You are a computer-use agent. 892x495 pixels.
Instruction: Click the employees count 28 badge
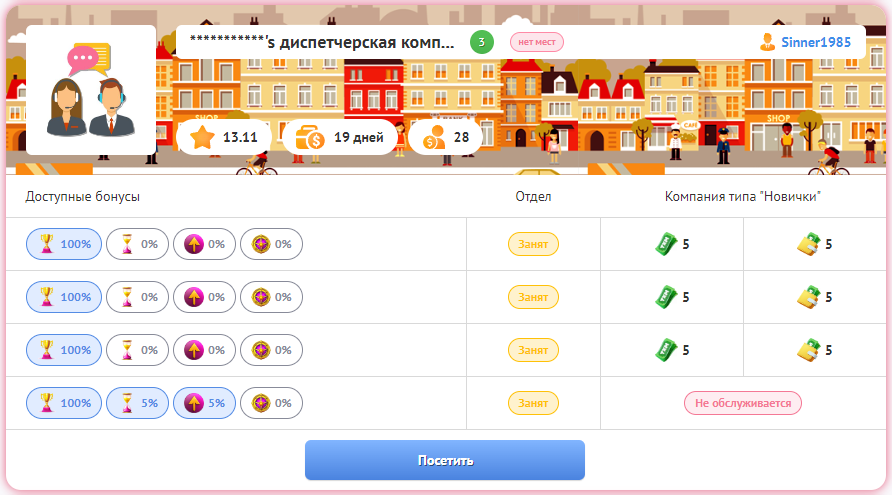(445, 137)
